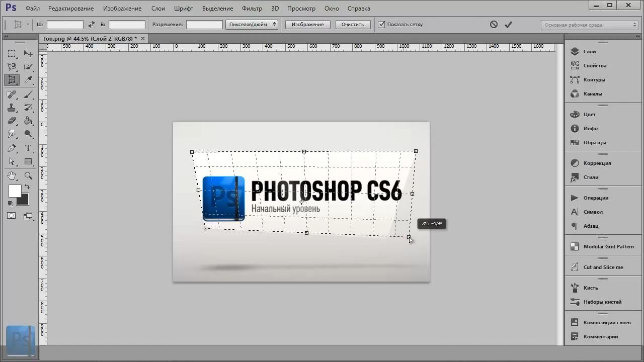Commit the crop with the checkmark icon
Image resolution: width=644 pixels, height=362 pixels.
tap(508, 24)
